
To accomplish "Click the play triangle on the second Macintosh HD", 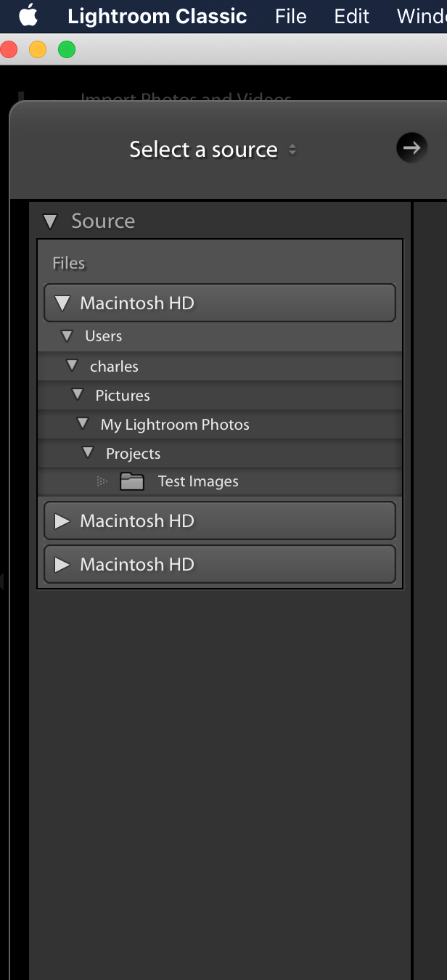I will (63, 520).
